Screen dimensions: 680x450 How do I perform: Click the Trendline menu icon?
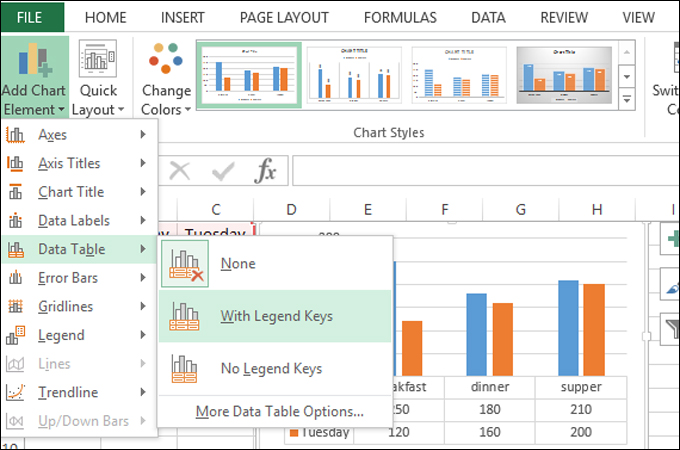click(x=15, y=392)
